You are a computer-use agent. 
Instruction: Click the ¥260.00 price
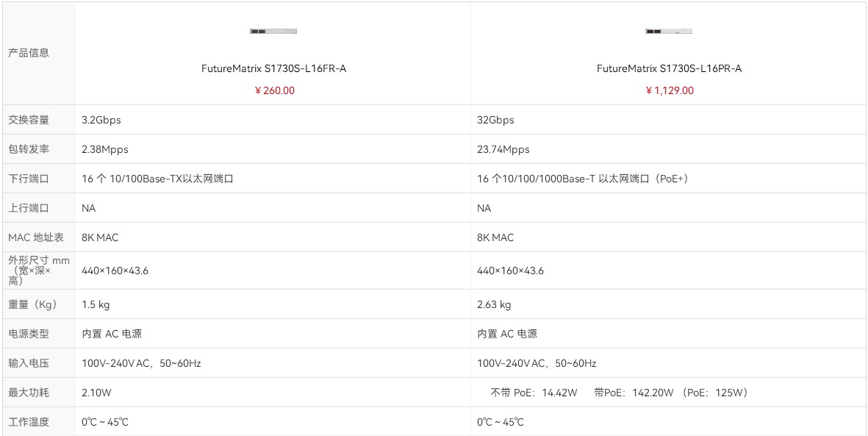click(x=274, y=90)
